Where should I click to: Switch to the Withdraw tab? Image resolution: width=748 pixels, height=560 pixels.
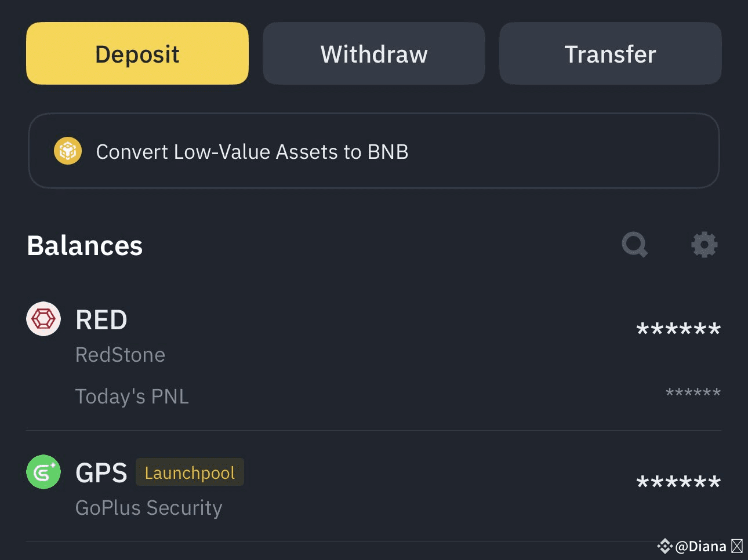(373, 53)
